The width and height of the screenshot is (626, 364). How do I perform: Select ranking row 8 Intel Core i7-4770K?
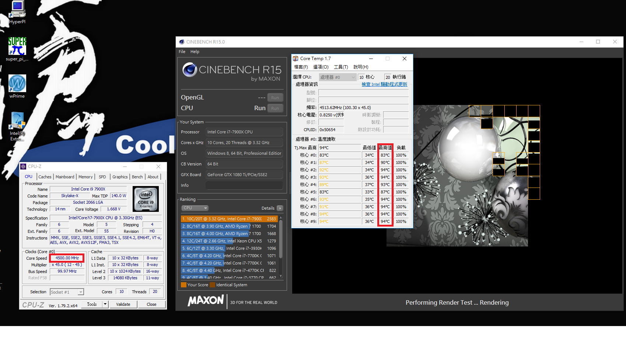pos(229,270)
